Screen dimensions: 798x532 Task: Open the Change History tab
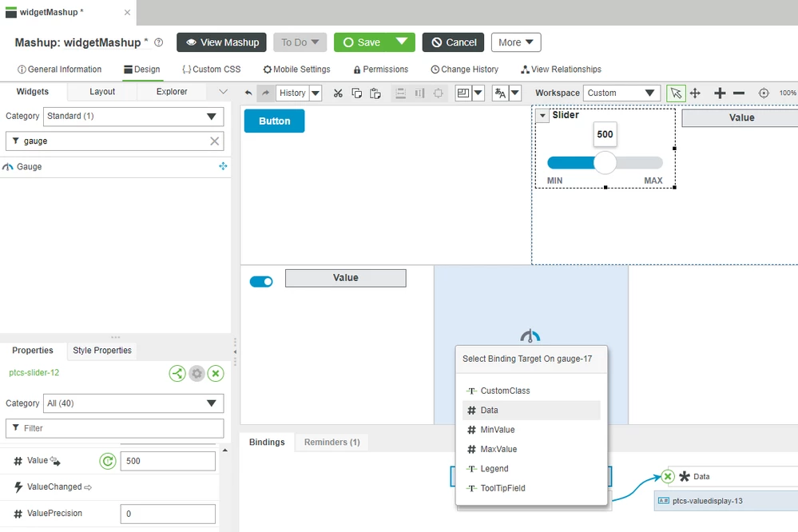465,69
